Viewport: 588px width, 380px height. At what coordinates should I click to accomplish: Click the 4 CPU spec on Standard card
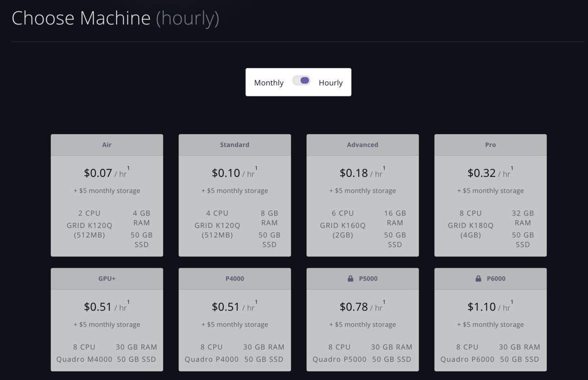[217, 213]
